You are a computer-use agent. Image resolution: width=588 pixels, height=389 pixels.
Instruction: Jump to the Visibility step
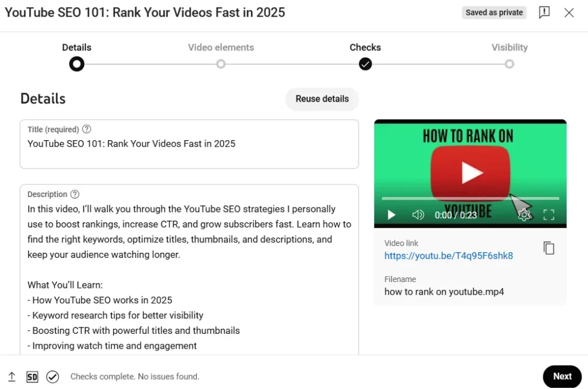[509, 64]
